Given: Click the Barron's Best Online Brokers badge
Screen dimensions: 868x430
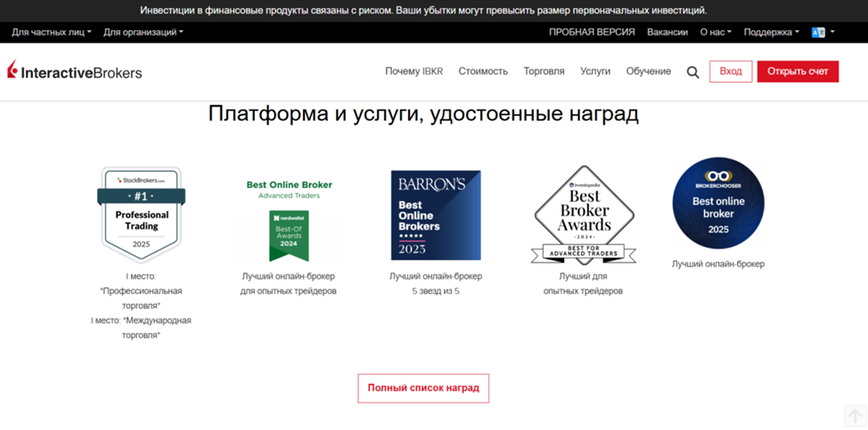Looking at the screenshot, I should (436, 215).
